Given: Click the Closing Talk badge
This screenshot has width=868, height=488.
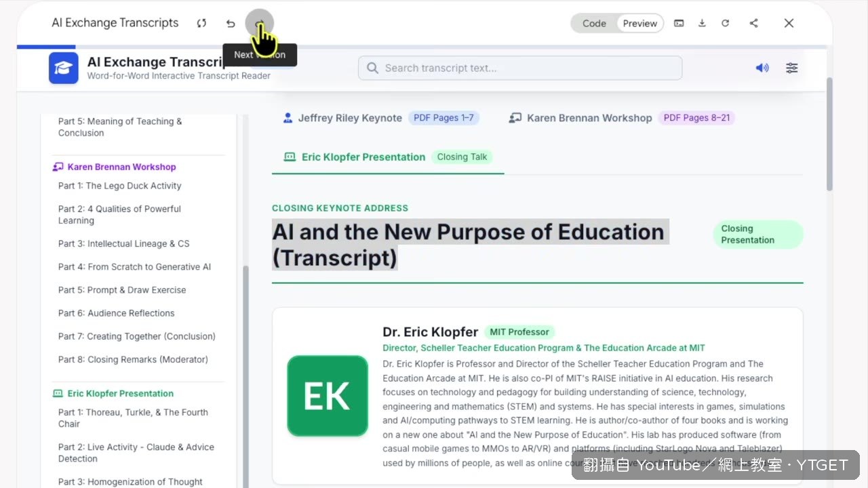Looking at the screenshot, I should point(462,157).
